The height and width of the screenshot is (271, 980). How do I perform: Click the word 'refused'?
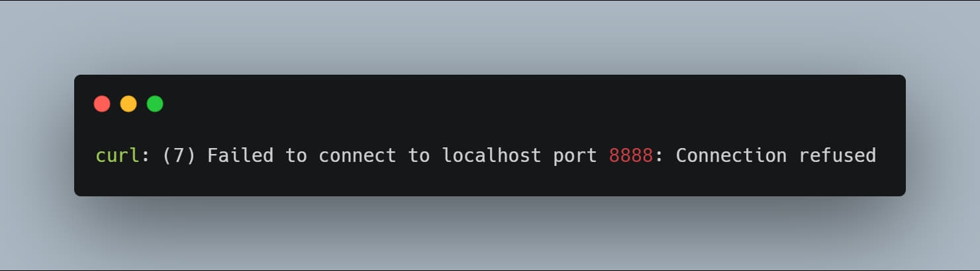838,155
